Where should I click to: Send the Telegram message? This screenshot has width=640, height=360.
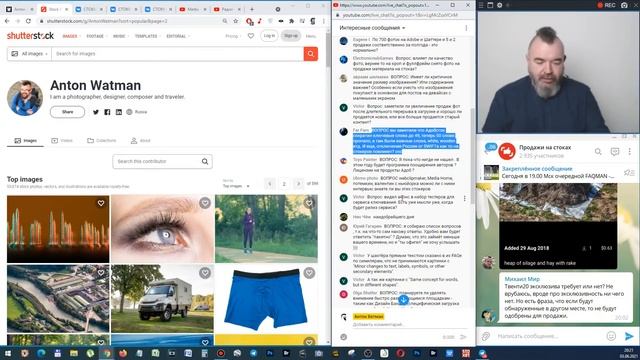click(x=629, y=336)
